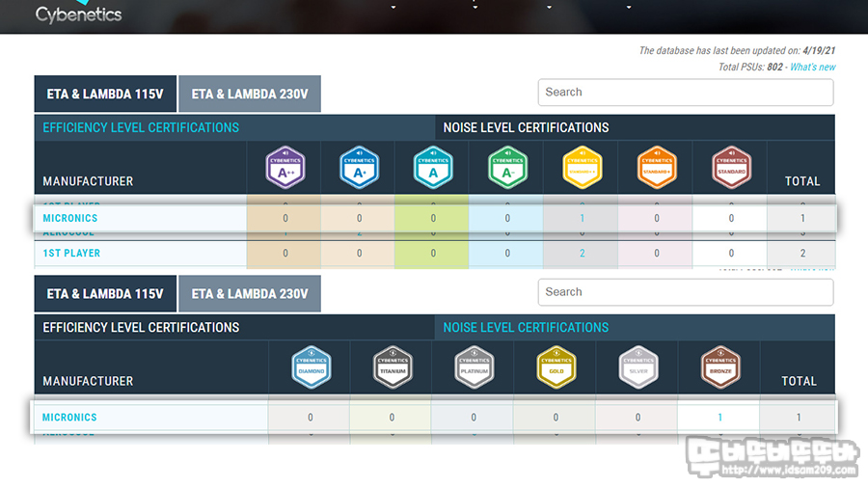Click 1ST PLAYER Standard++ count link '2'
Screen dimensions: 868x488
(x=582, y=254)
